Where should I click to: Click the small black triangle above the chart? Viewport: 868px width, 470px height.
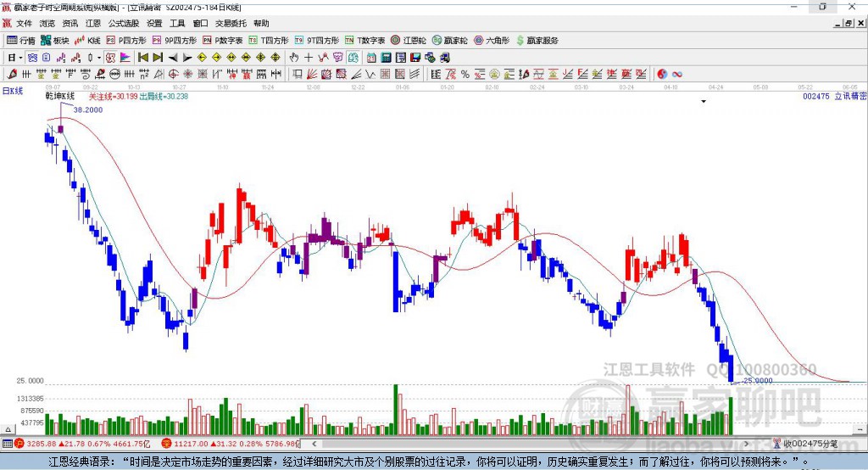click(x=704, y=102)
